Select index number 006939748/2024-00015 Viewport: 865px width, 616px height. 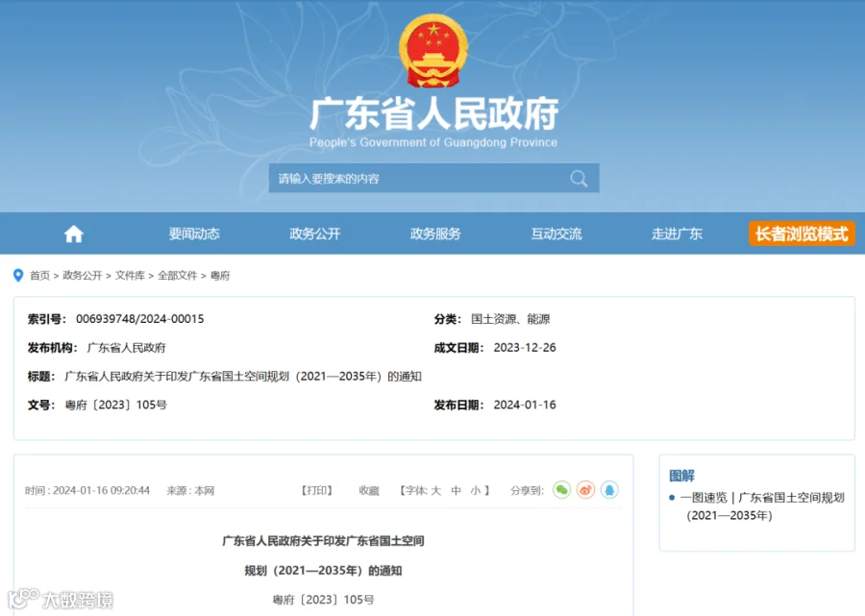click(x=140, y=319)
